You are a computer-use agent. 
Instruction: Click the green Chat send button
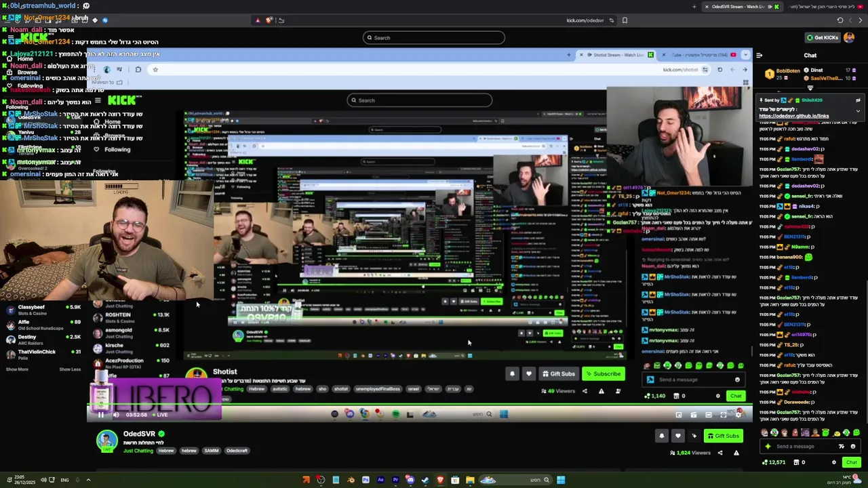point(851,462)
